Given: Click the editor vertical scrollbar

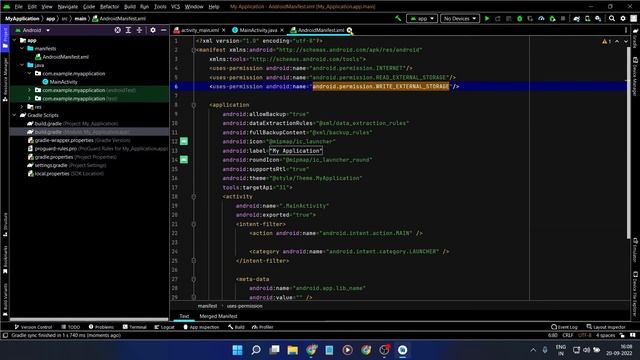Looking at the screenshot, I should click(629, 143).
